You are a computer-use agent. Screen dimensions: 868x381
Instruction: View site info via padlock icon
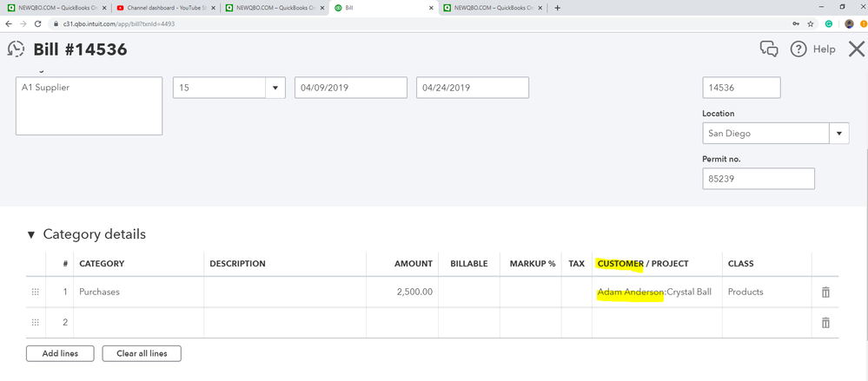[x=56, y=23]
